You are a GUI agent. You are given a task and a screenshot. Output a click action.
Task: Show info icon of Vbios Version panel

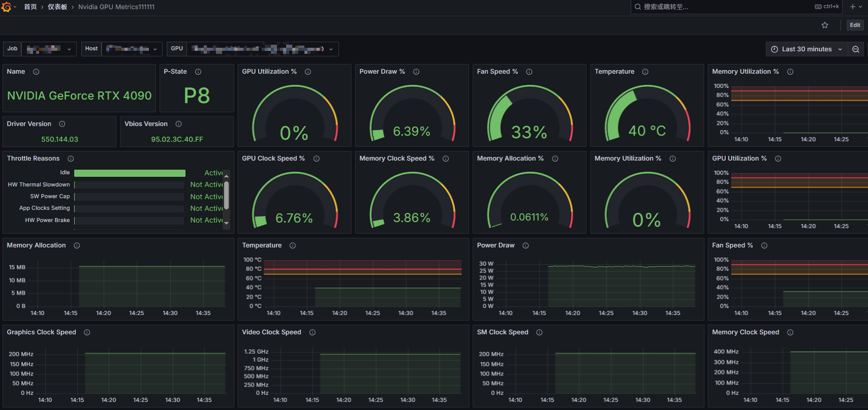[178, 124]
